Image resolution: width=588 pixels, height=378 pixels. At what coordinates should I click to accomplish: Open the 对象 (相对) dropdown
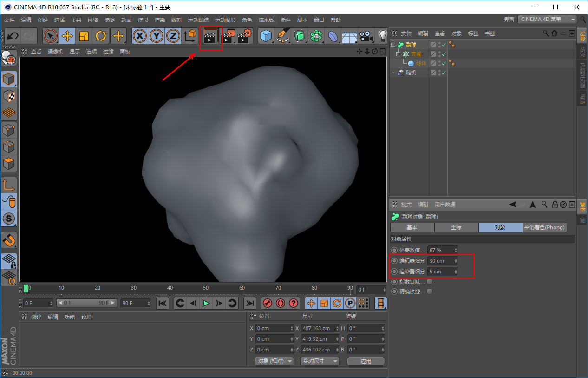[x=274, y=361]
